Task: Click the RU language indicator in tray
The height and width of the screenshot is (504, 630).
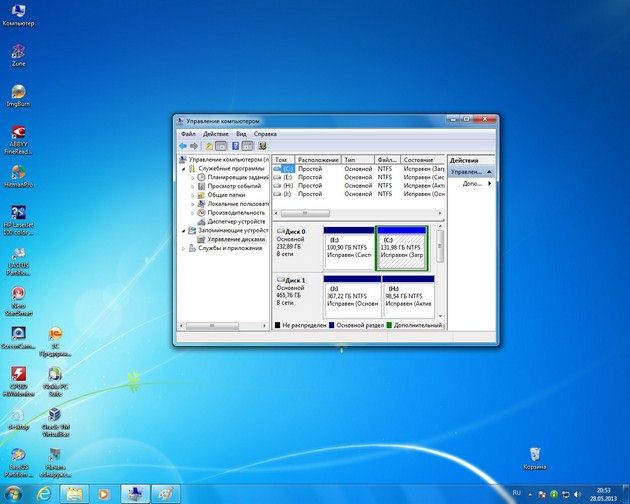Action: point(516,493)
